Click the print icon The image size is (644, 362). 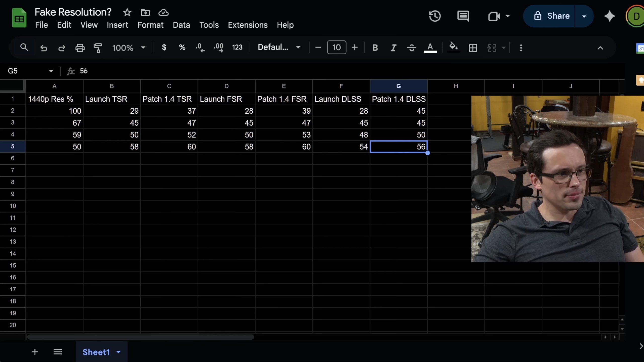[x=80, y=48]
